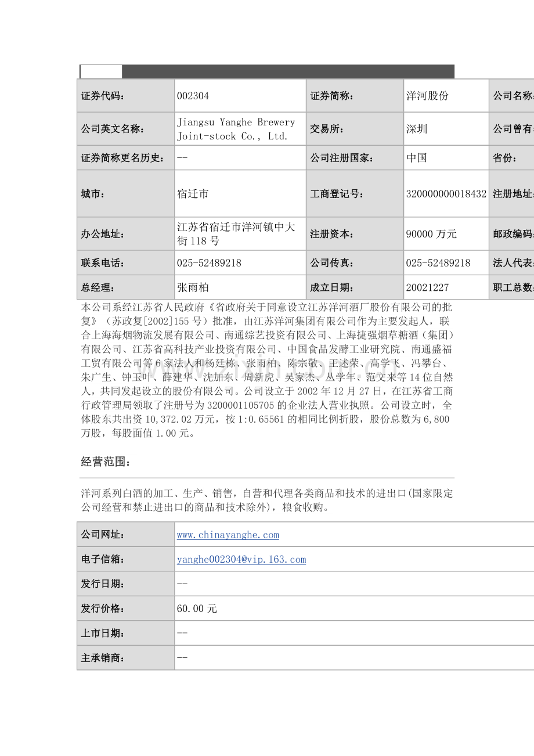Click the 公司英文名称 label cell
534x756 pixels.
125,129
